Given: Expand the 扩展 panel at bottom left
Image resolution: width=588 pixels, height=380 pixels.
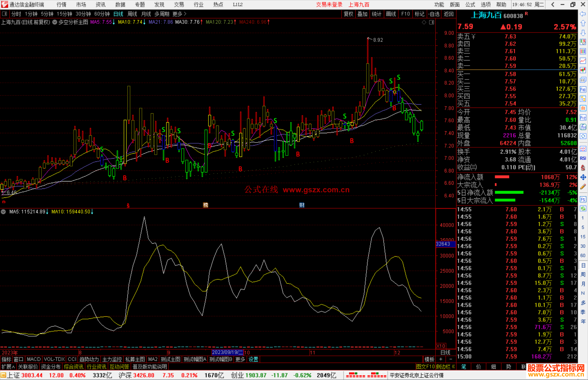Looking at the screenshot, I should [x=8, y=367].
